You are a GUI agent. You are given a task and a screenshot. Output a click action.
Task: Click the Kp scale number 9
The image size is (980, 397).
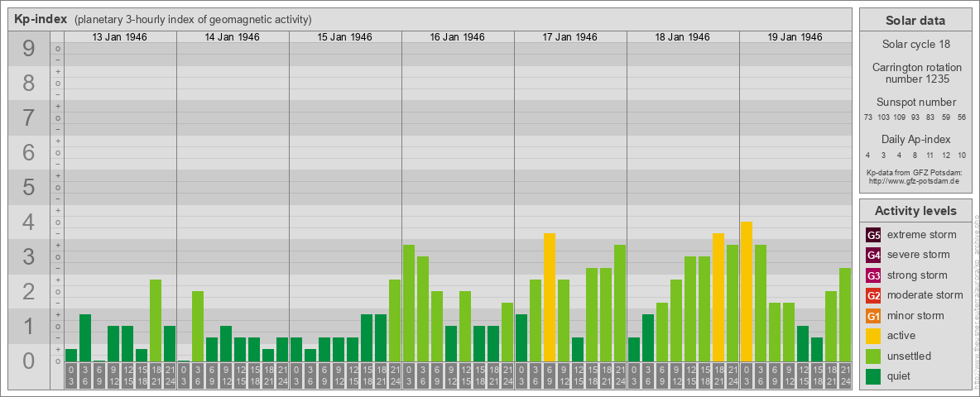[x=29, y=48]
